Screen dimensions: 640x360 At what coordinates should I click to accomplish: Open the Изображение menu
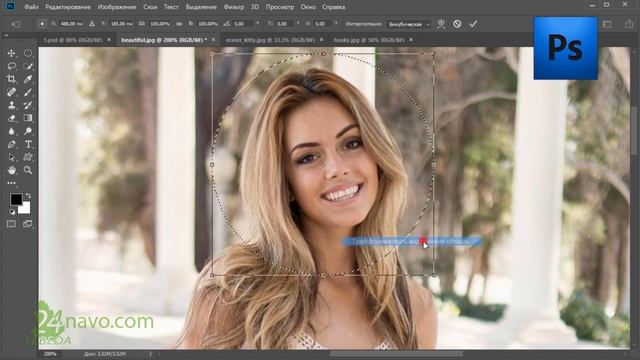click(x=117, y=7)
